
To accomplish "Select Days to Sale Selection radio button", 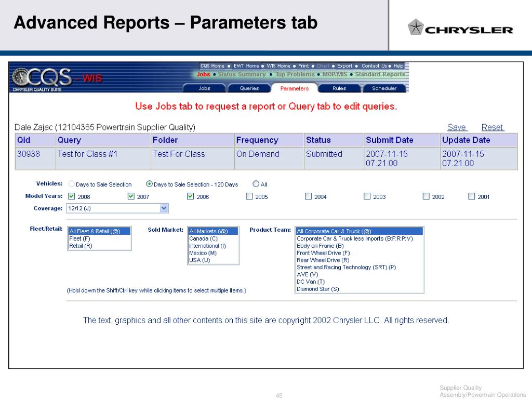I will [71, 184].
